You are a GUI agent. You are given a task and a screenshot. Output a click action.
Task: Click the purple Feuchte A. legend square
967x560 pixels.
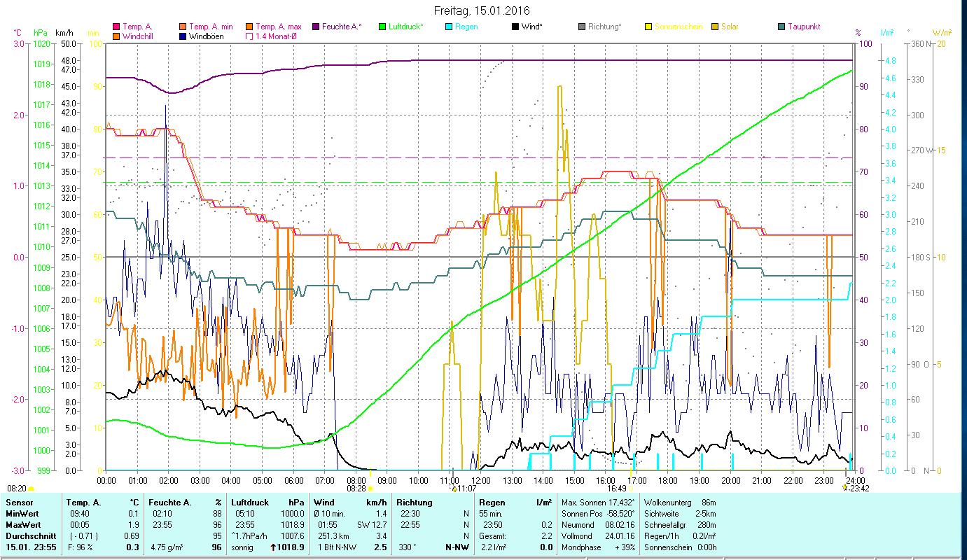(316, 27)
